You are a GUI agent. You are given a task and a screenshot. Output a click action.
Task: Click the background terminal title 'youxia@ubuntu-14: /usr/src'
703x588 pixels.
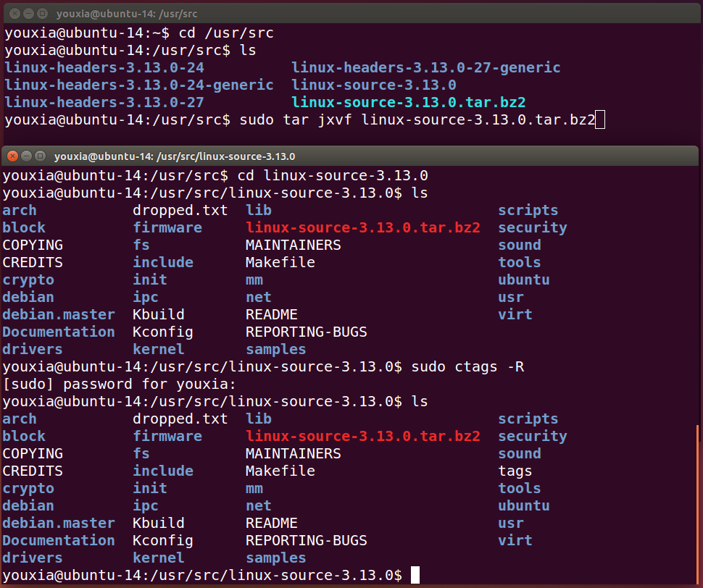127,14
